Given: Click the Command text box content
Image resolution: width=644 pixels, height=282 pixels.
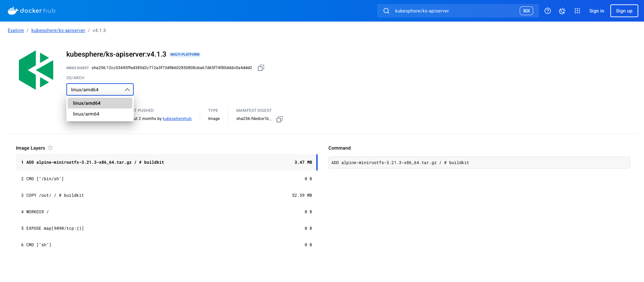Looking at the screenshot, I should (x=479, y=163).
